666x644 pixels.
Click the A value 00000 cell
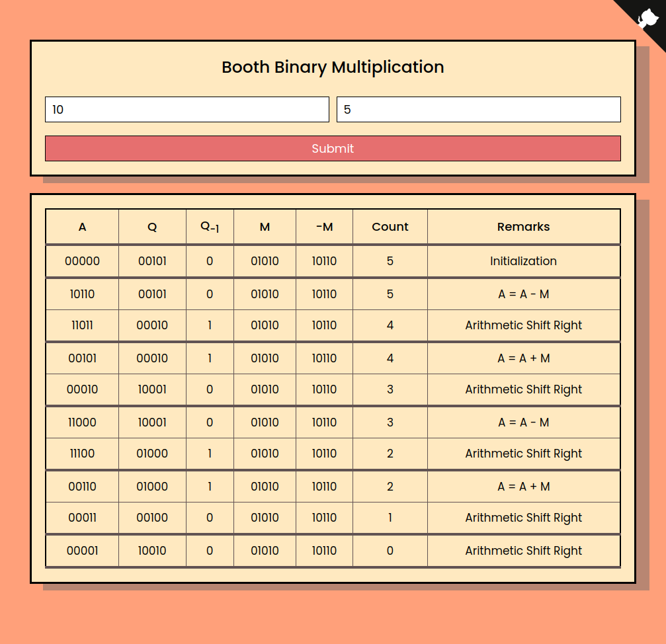pyautogui.click(x=81, y=261)
